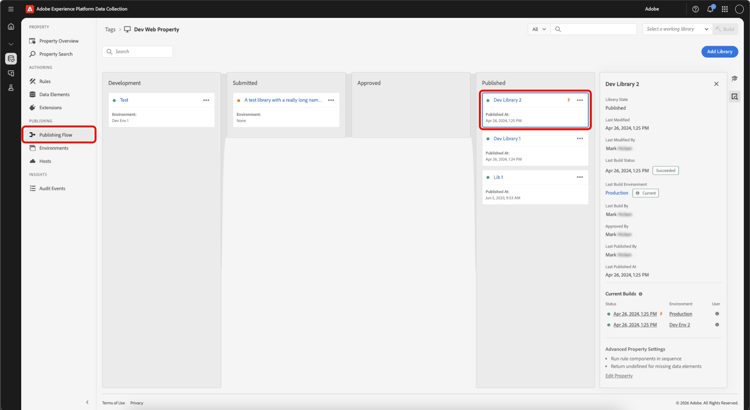
Task: Open the Dev Env 2 build date link
Action: coord(635,325)
